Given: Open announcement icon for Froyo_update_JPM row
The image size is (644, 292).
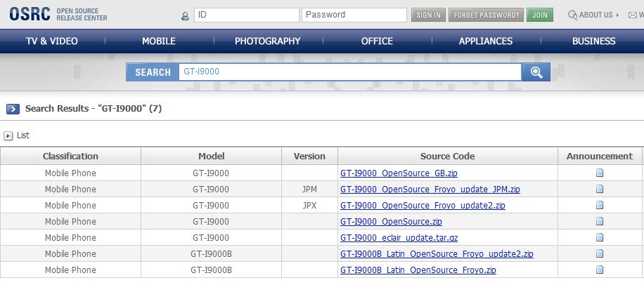Looking at the screenshot, I should tap(600, 189).
